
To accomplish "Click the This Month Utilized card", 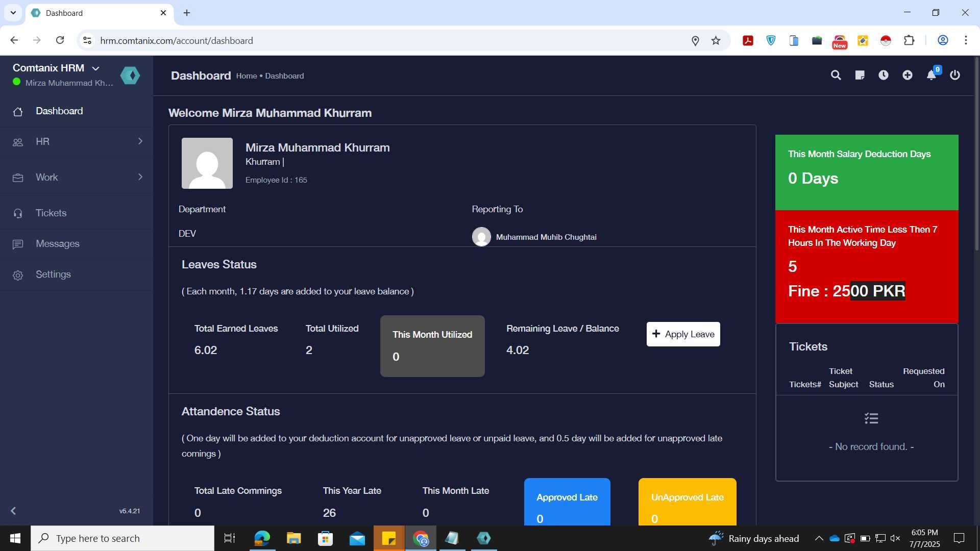I will [432, 346].
